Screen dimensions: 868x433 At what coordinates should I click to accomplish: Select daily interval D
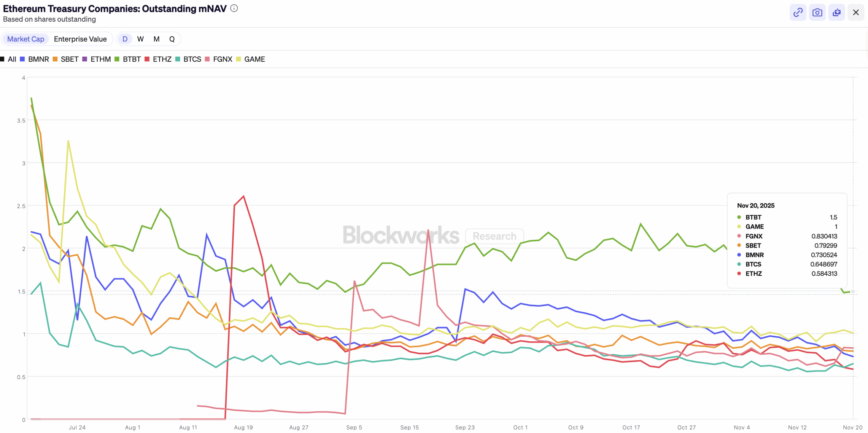125,39
